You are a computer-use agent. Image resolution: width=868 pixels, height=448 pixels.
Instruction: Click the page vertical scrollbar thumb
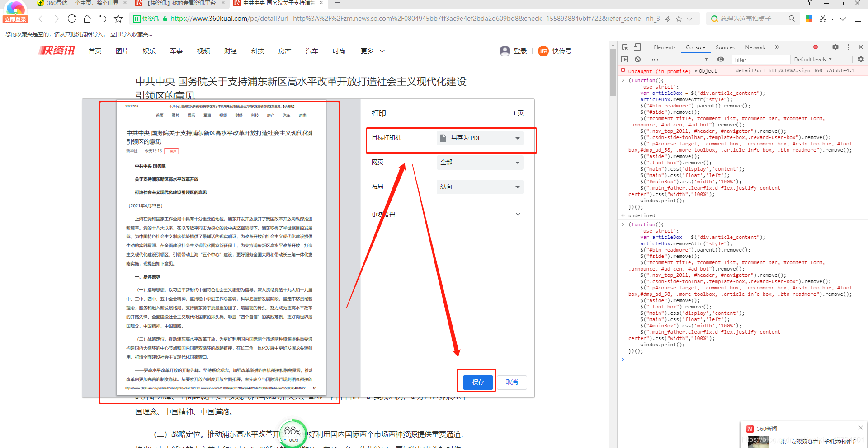613,72
